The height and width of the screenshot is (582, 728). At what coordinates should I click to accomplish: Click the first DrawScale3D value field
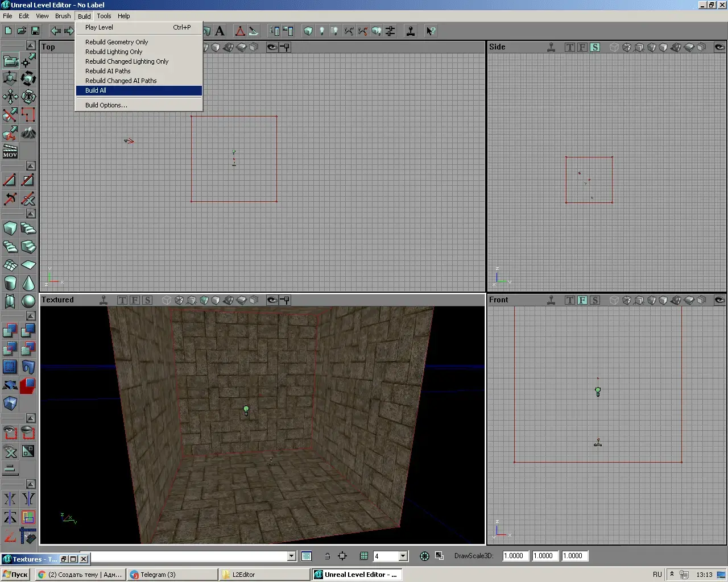click(x=515, y=556)
